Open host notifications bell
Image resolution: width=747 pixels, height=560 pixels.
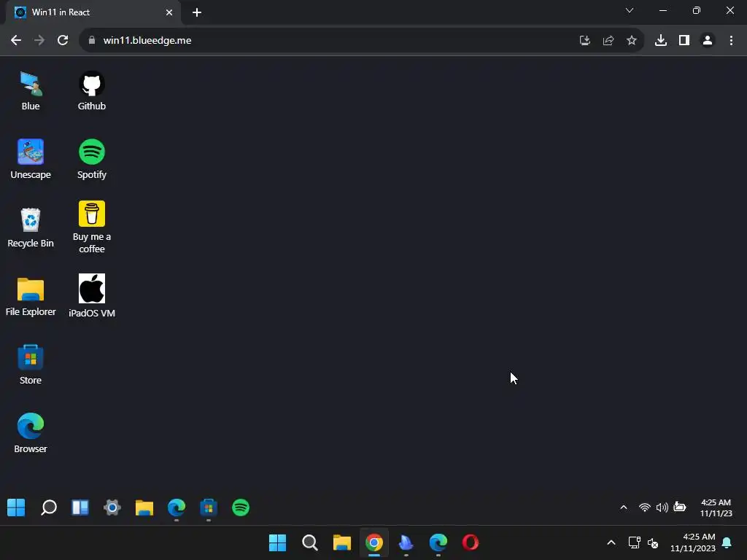727,542
